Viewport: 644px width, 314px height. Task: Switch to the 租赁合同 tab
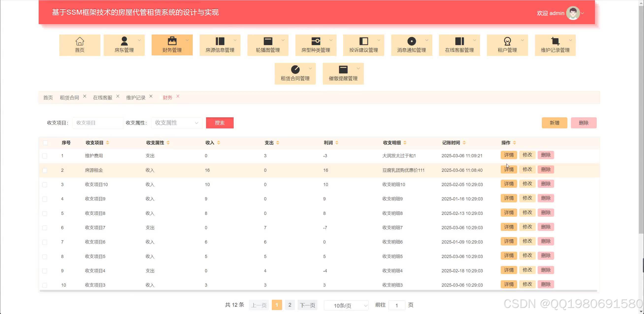tap(69, 98)
